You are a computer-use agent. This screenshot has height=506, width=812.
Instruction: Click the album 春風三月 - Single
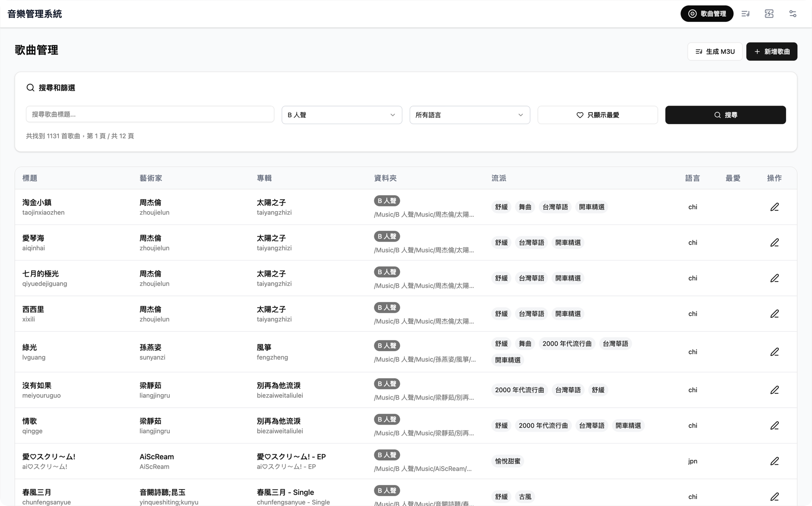(x=285, y=492)
